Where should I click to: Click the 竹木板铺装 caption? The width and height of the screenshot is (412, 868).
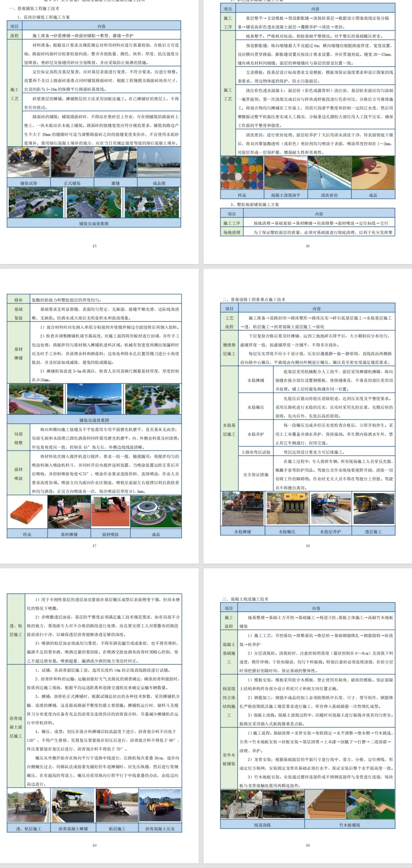(x=350, y=825)
